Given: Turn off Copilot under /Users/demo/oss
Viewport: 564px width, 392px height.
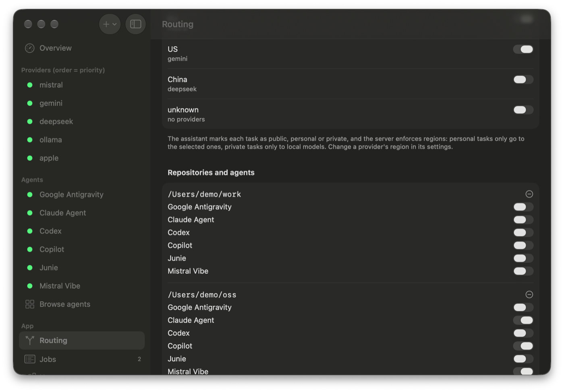Looking at the screenshot, I should 523,346.
